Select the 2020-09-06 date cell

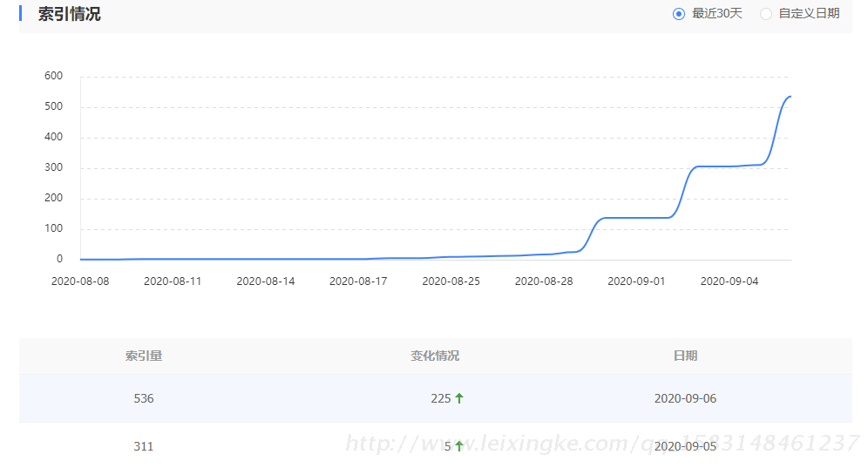(x=685, y=398)
